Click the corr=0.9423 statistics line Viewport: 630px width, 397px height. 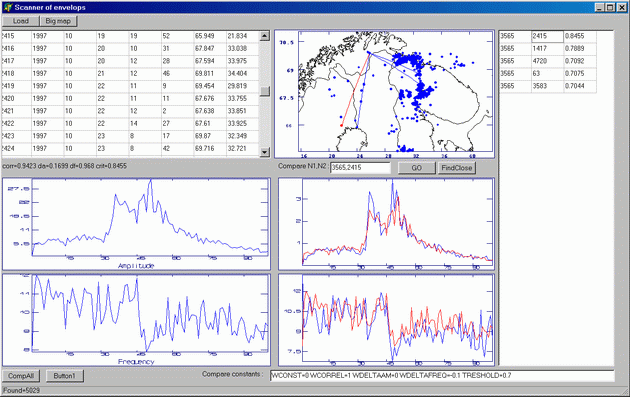pos(64,166)
